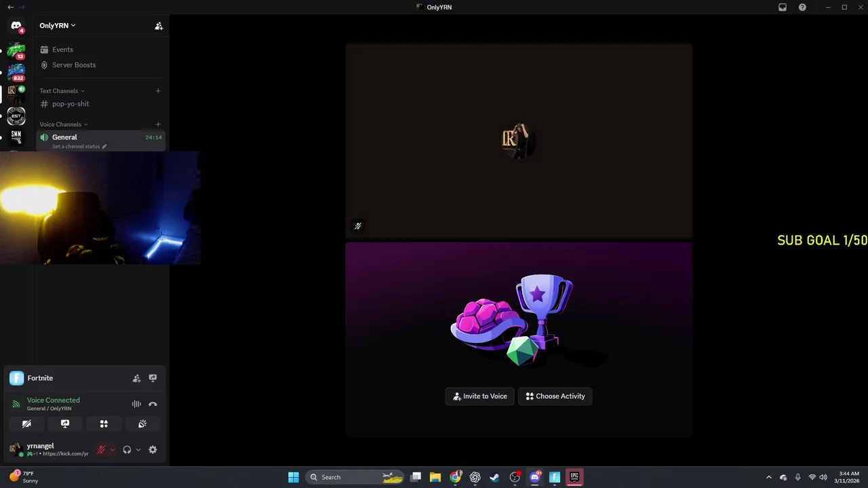Viewport: 868px width, 488px height.
Task: Collapse the Text Channels category
Action: click(62, 91)
